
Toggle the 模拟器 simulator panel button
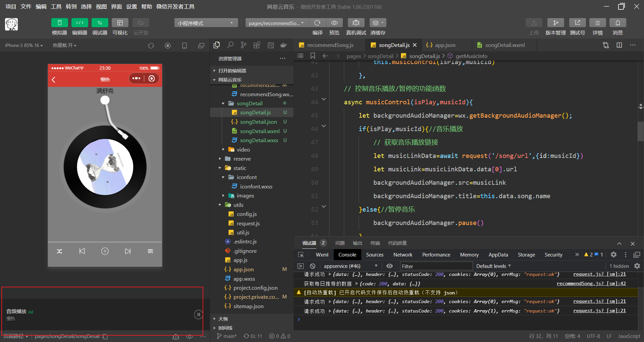59,23
